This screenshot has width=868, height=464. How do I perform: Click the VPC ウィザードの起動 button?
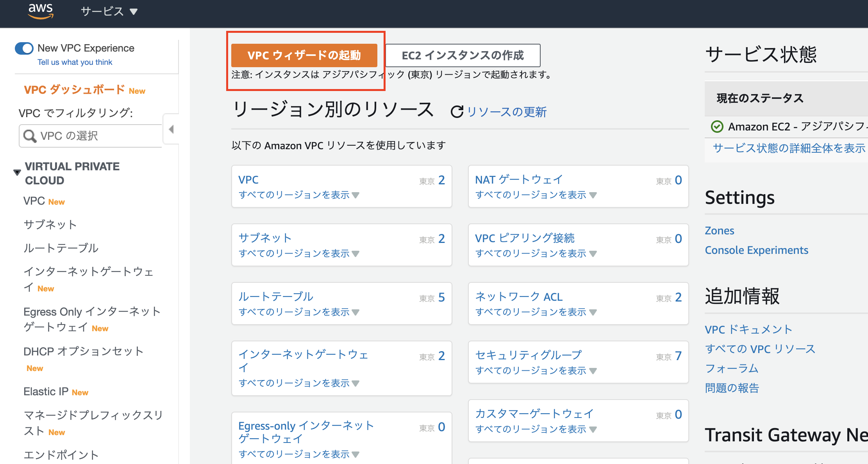pos(304,55)
